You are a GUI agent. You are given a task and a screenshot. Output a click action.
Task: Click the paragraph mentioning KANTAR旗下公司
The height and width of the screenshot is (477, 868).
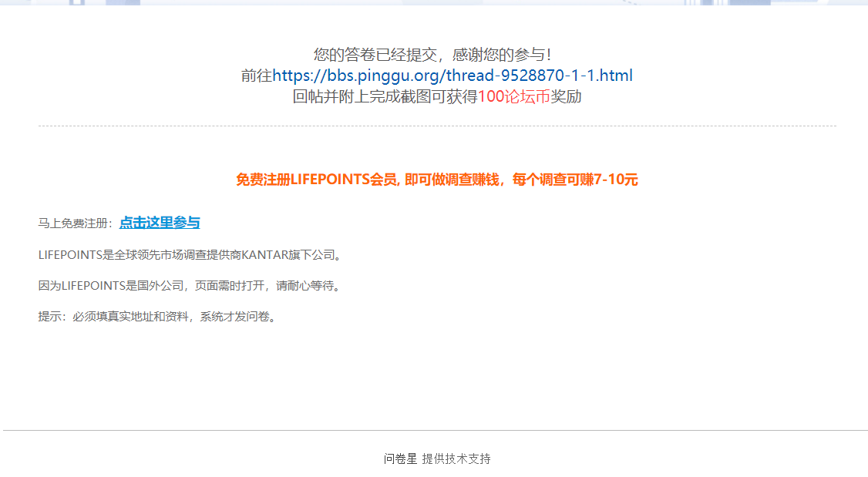click(191, 254)
